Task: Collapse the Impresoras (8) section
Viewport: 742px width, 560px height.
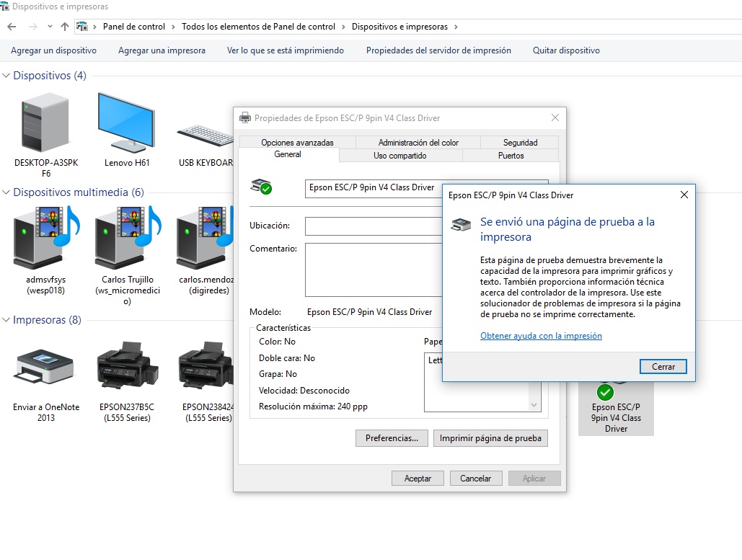Action: [x=6, y=320]
